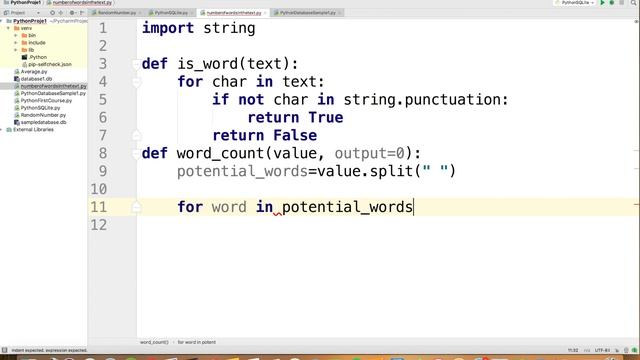The height and width of the screenshot is (360, 640).
Task: Close the RandomNumber.py tab
Action: (x=140, y=13)
